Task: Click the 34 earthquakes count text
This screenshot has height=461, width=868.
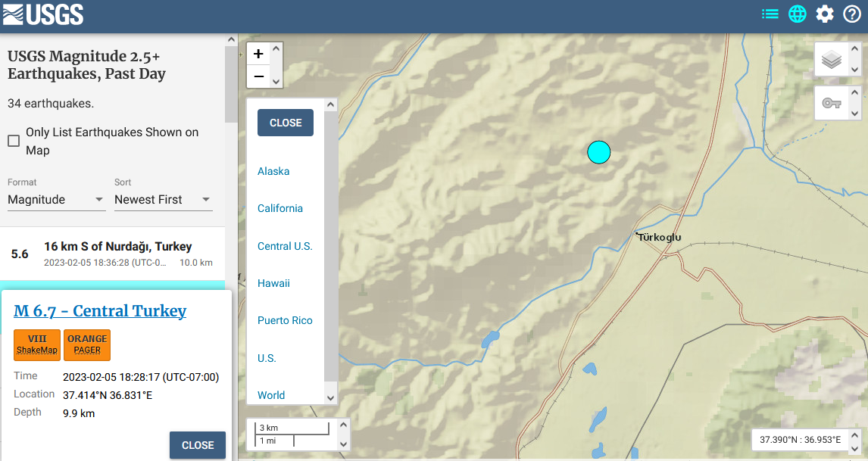Action: point(51,104)
